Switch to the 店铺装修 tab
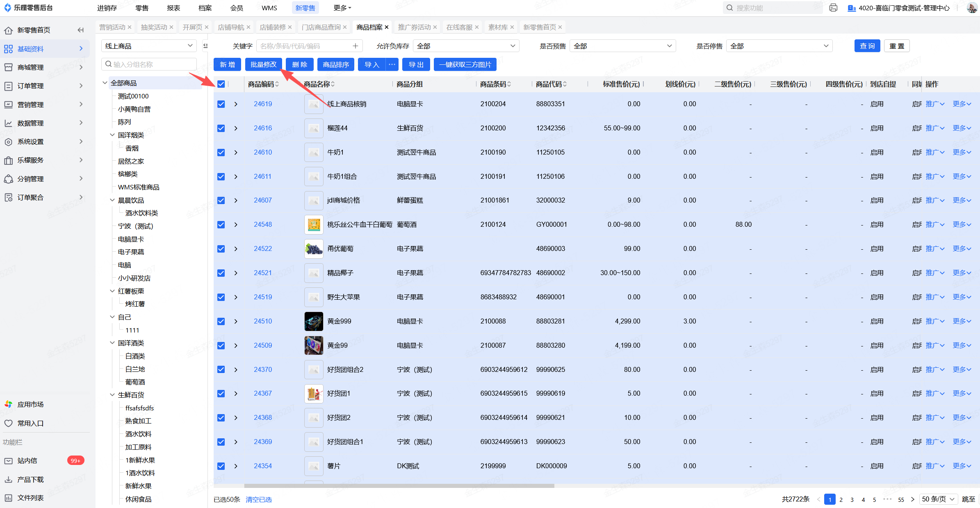 tap(272, 27)
